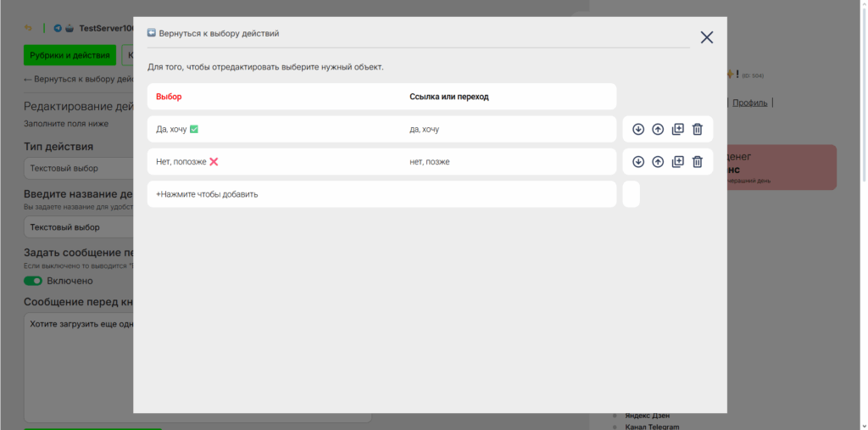Delete the "Нет, попозже" option with trash icon
The width and height of the screenshot is (868, 430).
click(x=697, y=162)
